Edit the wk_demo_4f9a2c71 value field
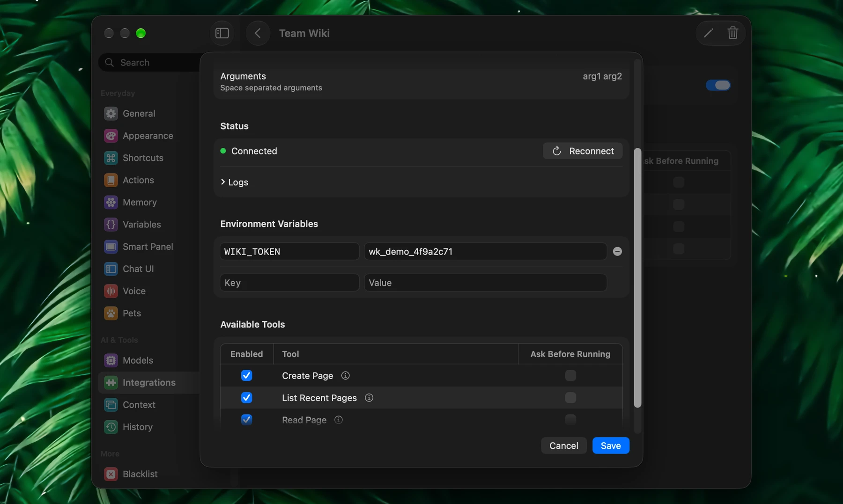The image size is (843, 504). [485, 251]
